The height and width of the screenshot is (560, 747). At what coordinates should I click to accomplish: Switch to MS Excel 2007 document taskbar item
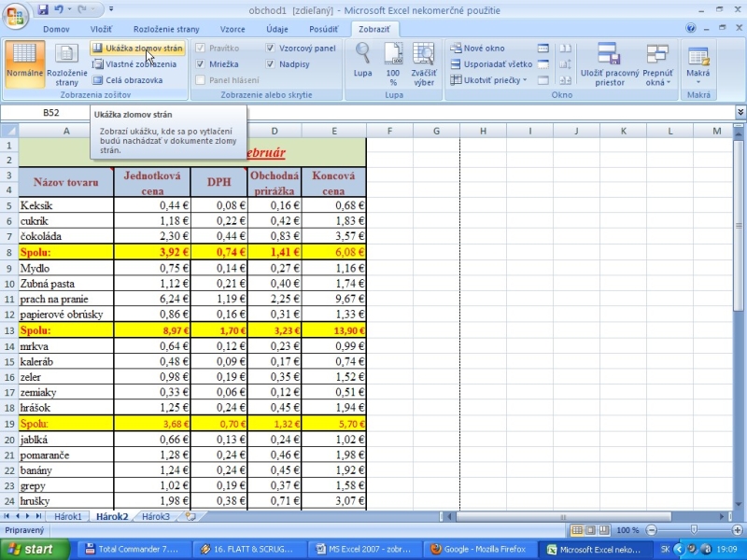(x=363, y=549)
